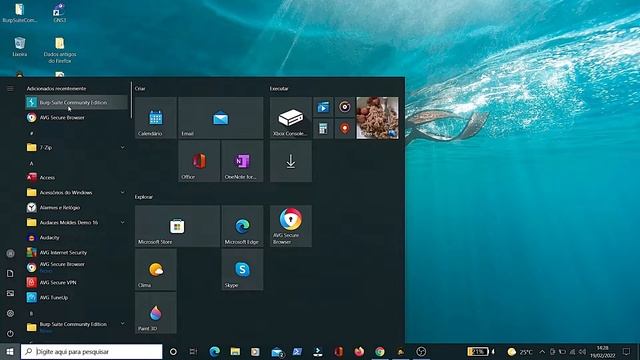
Task: Open Access from the app list
Action: coord(76,178)
